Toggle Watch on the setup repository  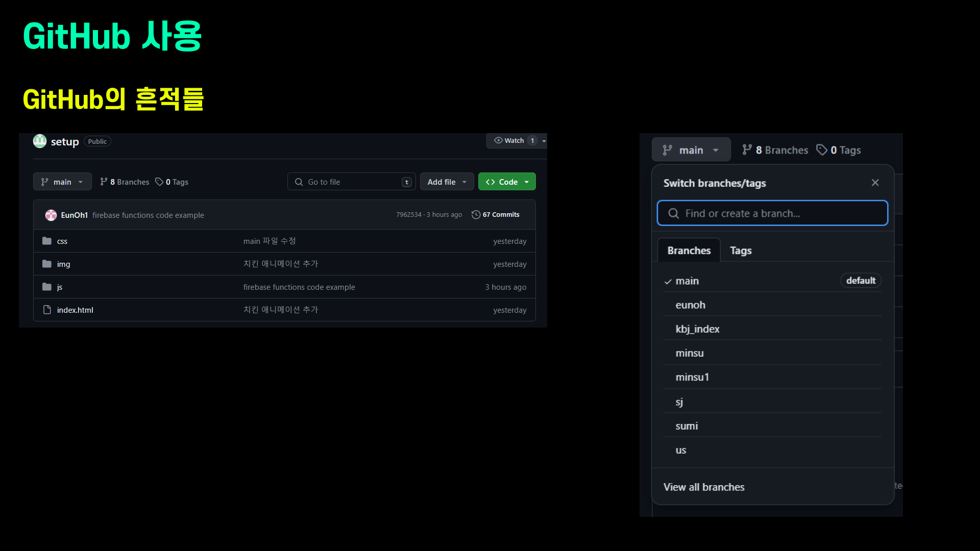[x=509, y=141]
